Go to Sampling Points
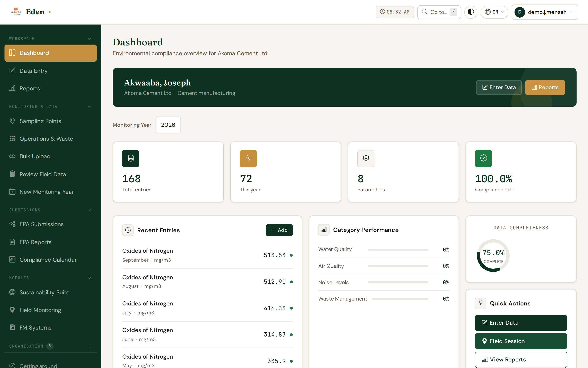 pyautogui.click(x=51, y=121)
